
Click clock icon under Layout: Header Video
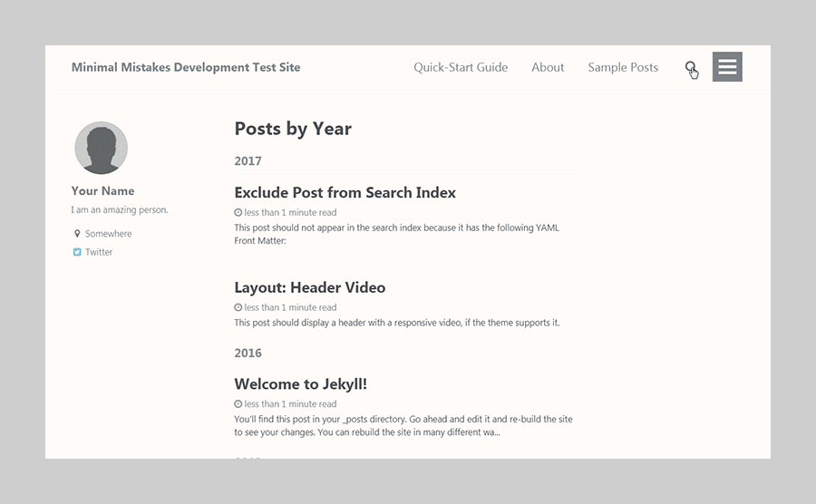238,307
